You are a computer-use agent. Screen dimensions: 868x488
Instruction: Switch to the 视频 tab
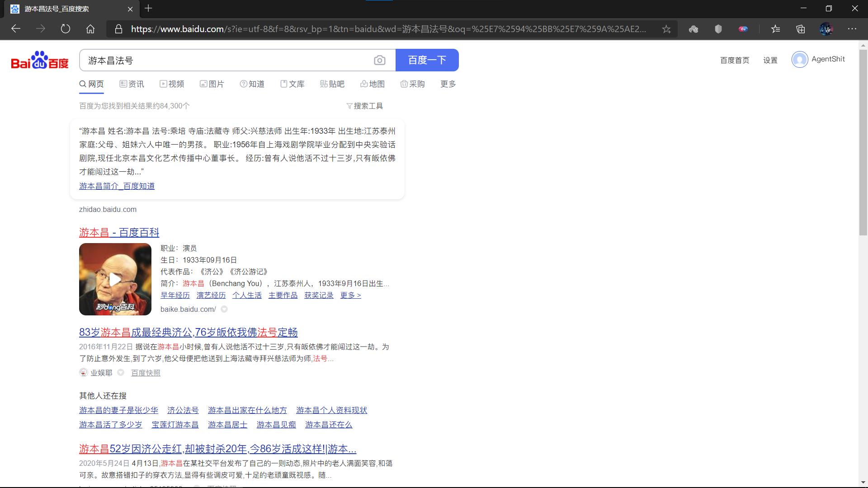pyautogui.click(x=172, y=84)
